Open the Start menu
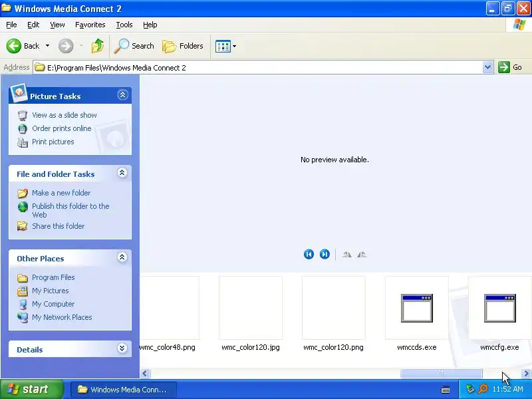 coord(32,389)
